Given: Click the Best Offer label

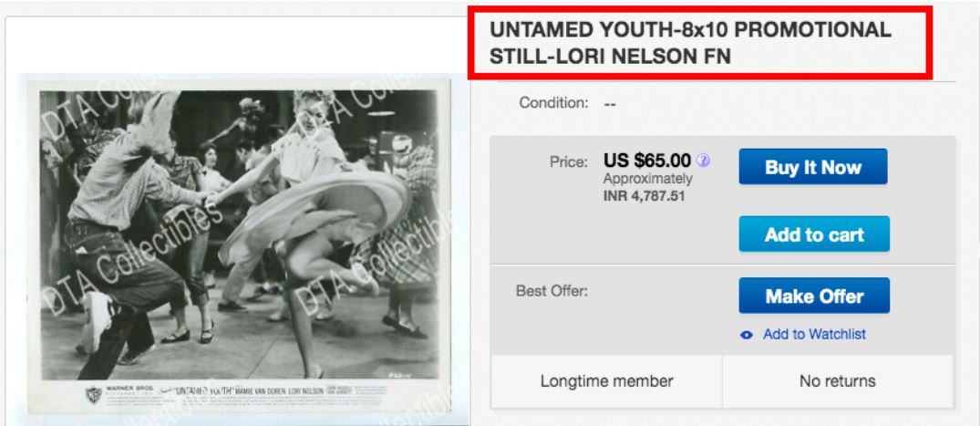Looking at the screenshot, I should [x=552, y=291].
